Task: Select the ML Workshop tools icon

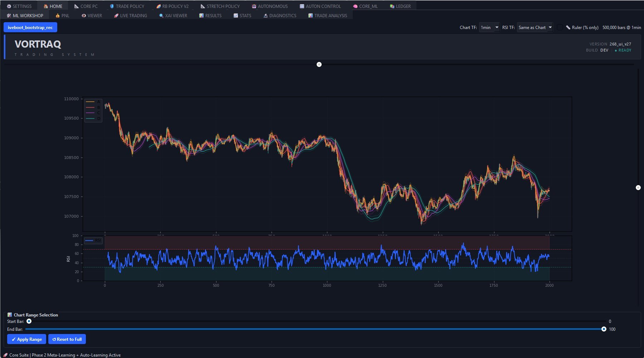Action: [9, 16]
